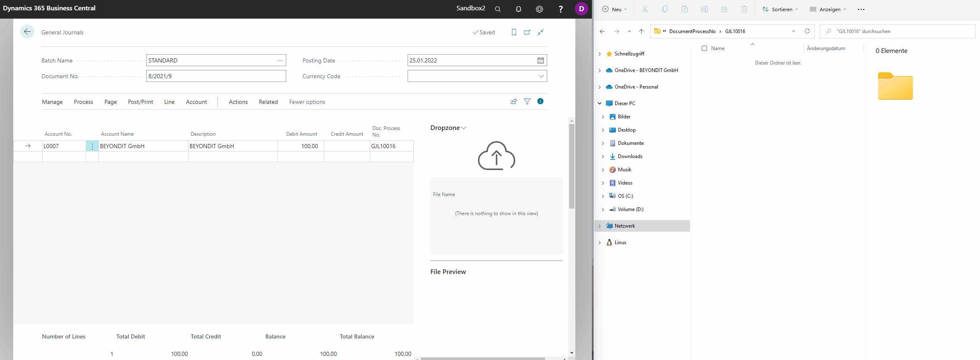Open page in new window icon
Image resolution: width=980 pixels, height=360 pixels.
(527, 32)
